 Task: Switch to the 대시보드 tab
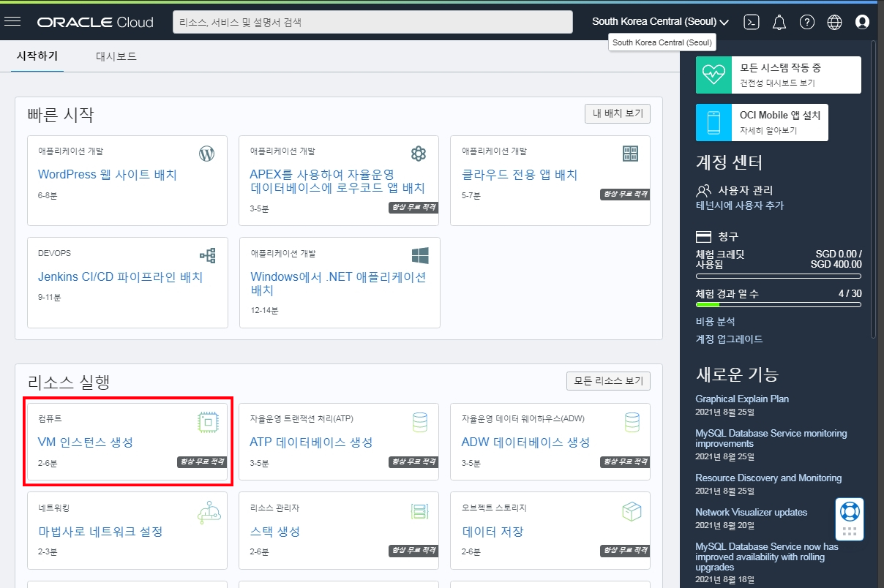click(x=116, y=56)
